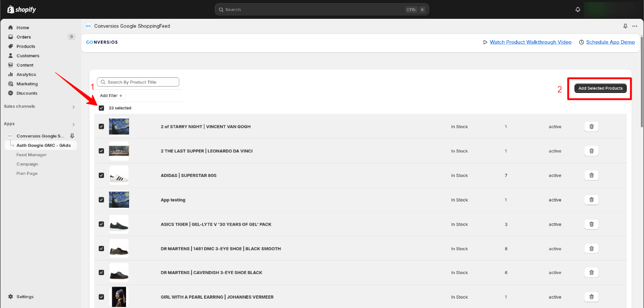This screenshot has width=644, height=308.
Task: Uncheck ADIDAS SUPERSTAR 80S row checkbox
Action: point(101,175)
